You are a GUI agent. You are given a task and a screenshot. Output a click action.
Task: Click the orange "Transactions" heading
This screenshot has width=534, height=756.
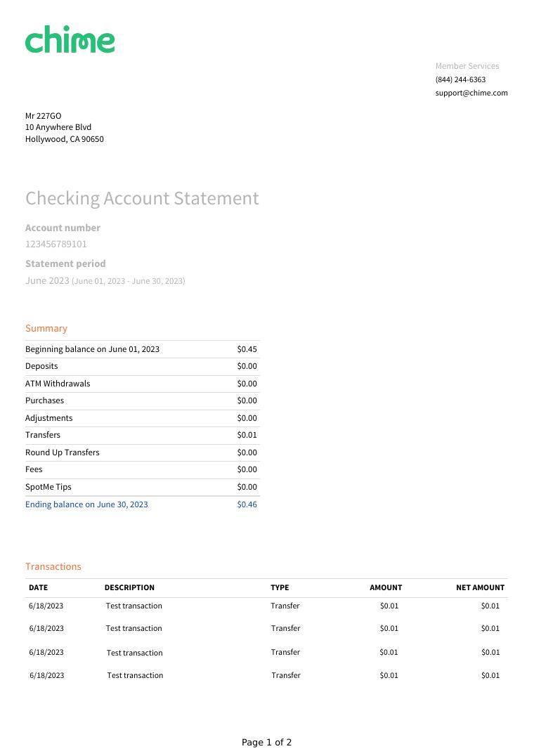pos(53,566)
